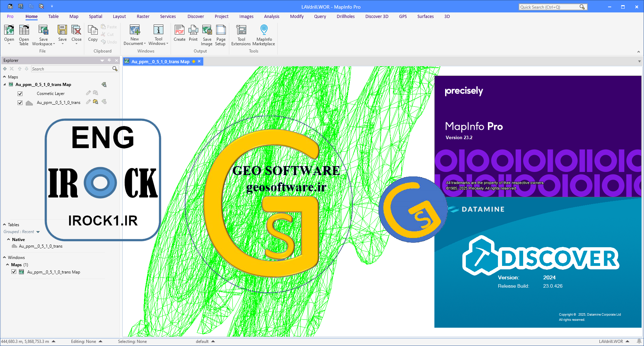Open the Tool Extensions icon
644x346 pixels.
(241, 30)
